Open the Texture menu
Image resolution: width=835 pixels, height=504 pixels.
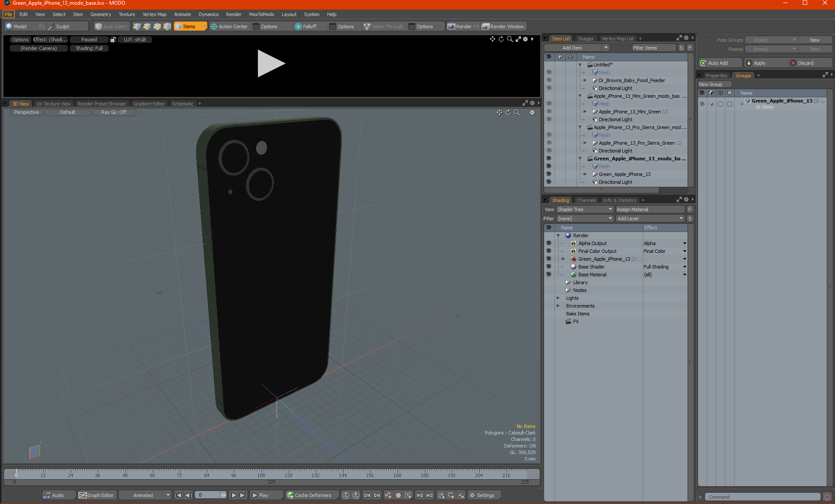coord(127,14)
